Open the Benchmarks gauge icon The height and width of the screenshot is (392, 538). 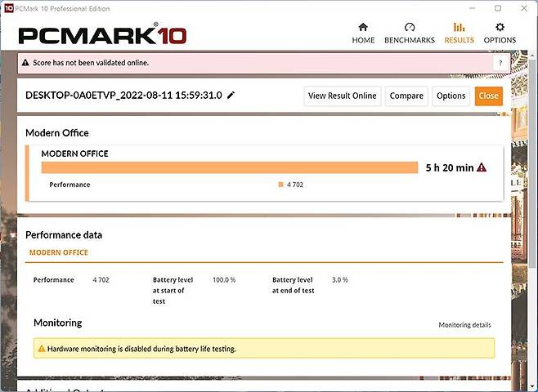(410, 27)
